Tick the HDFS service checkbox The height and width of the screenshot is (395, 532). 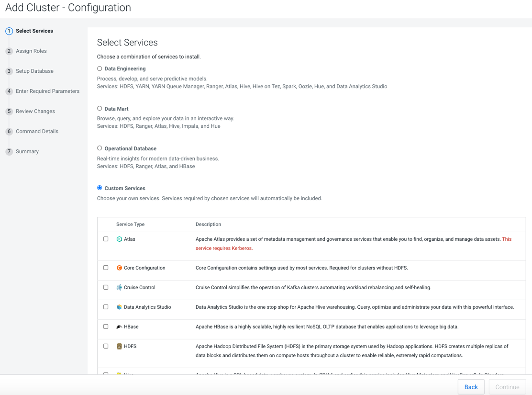point(106,346)
